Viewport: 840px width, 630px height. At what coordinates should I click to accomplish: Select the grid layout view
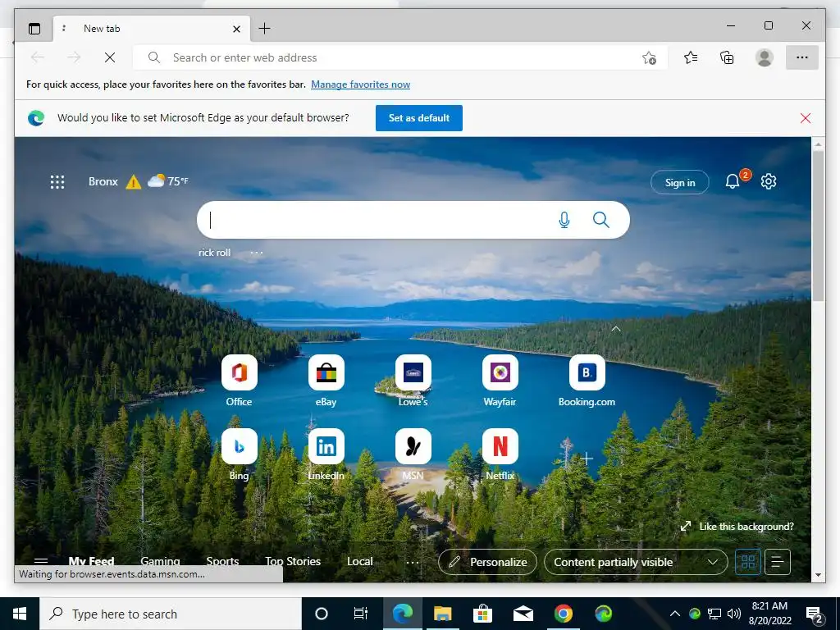pyautogui.click(x=748, y=562)
